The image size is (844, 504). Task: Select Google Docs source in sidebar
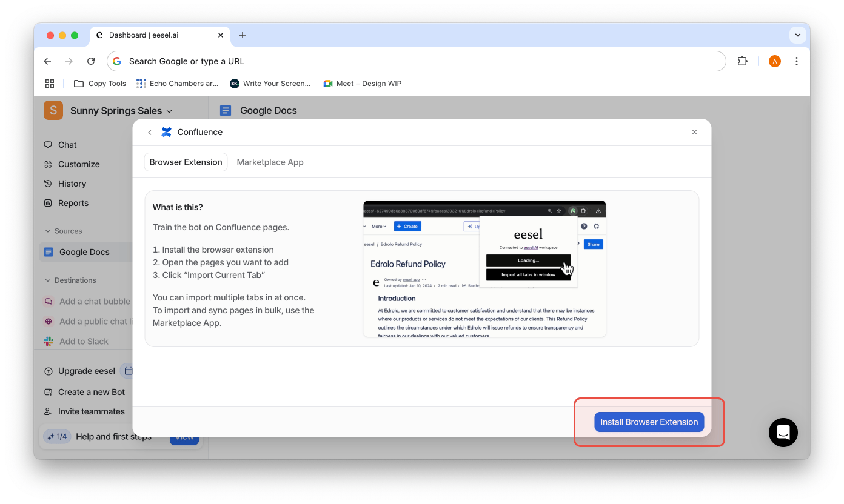tap(85, 252)
